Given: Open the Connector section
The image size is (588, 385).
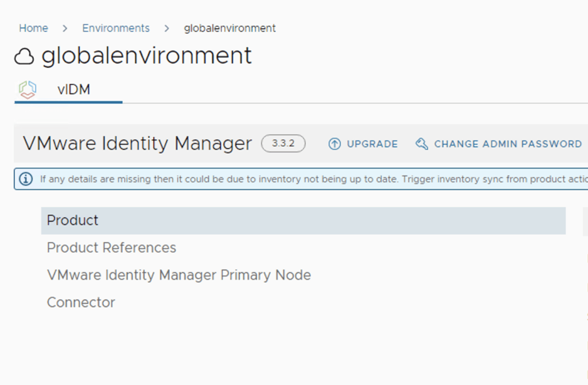Looking at the screenshot, I should [x=81, y=302].
